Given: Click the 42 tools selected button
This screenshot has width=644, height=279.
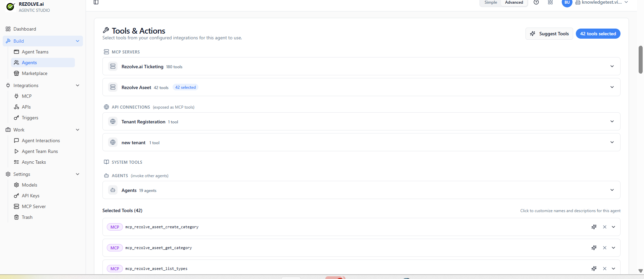Looking at the screenshot, I should [x=598, y=34].
